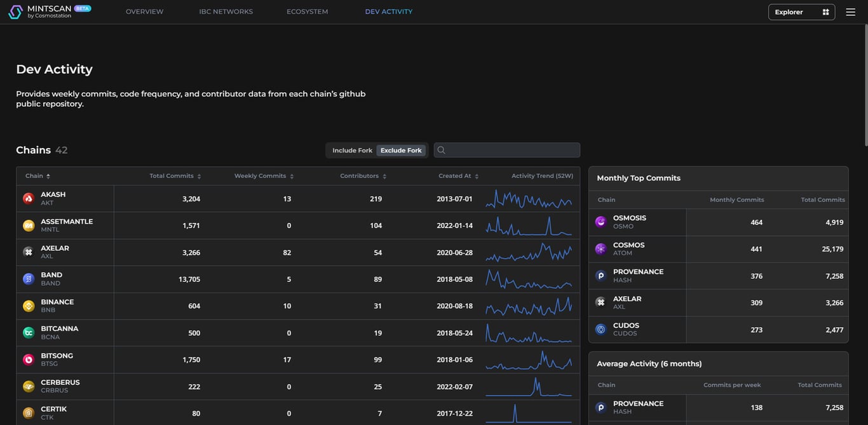Viewport: 868px width, 425px height.
Task: Click COSMOS name in Monthly Top Commits
Action: (x=629, y=245)
